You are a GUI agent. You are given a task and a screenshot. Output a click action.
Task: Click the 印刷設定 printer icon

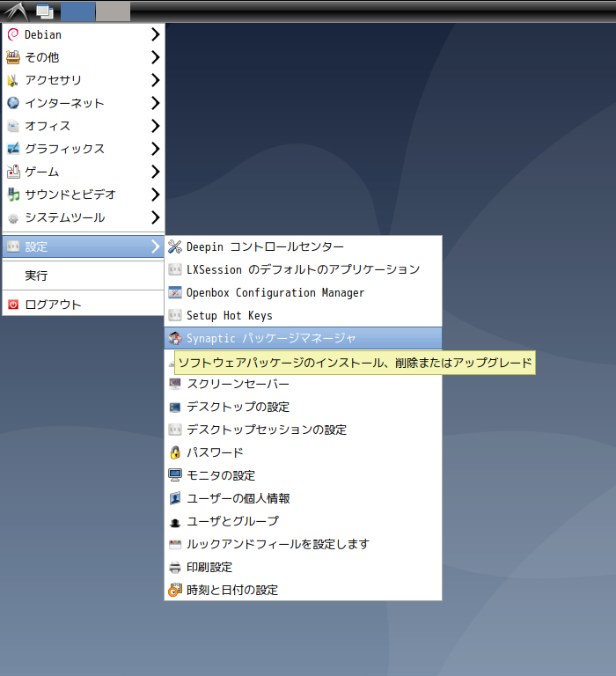point(175,568)
